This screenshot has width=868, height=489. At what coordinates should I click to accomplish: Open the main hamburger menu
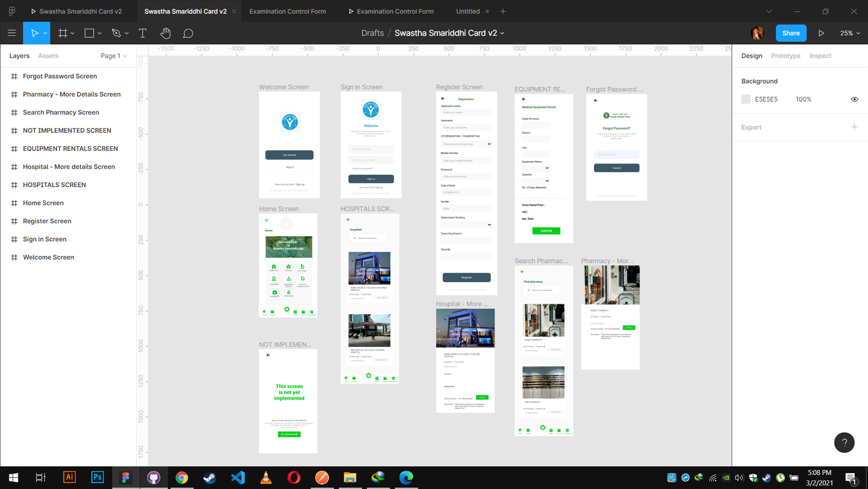(x=12, y=33)
